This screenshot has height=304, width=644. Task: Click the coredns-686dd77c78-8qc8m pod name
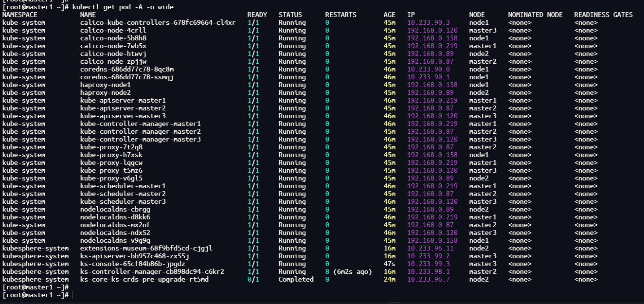tap(126, 70)
